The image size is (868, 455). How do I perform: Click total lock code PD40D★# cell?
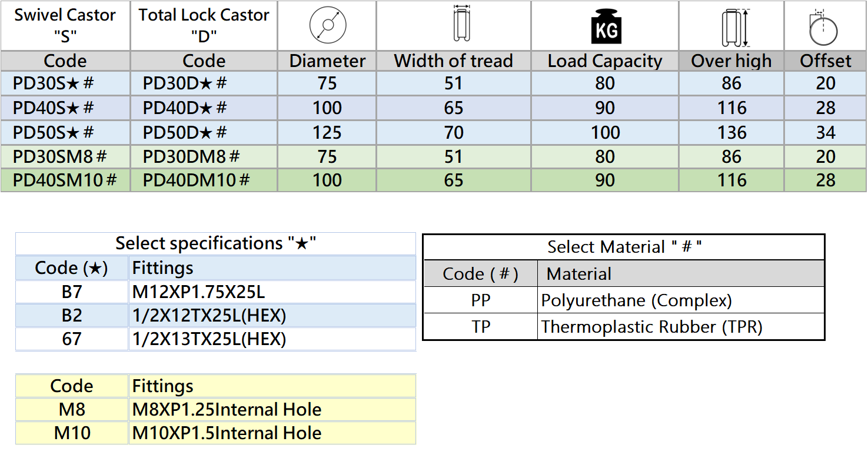[184, 108]
